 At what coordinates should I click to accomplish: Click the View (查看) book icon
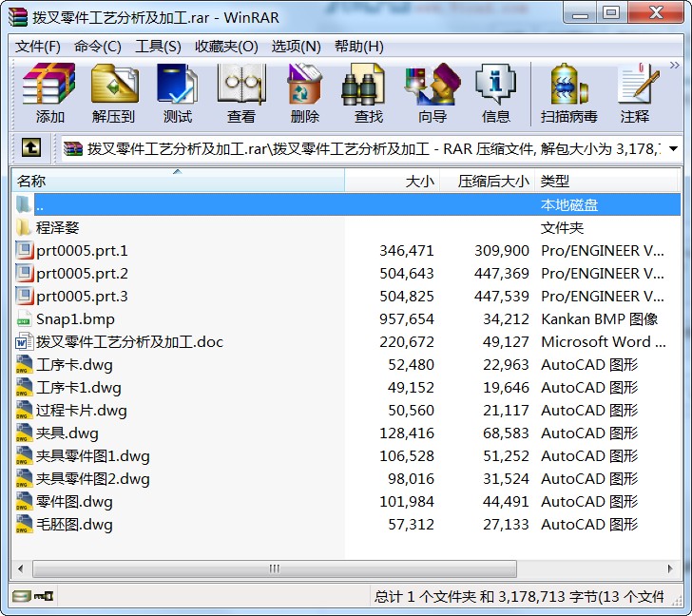241,85
